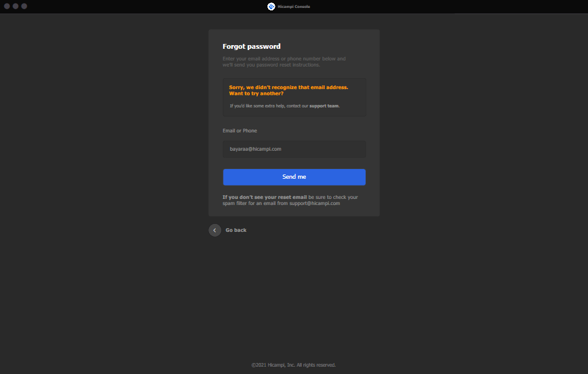Click the Email or Phone field label
Viewport: 588px width, 374px height.
(239, 131)
